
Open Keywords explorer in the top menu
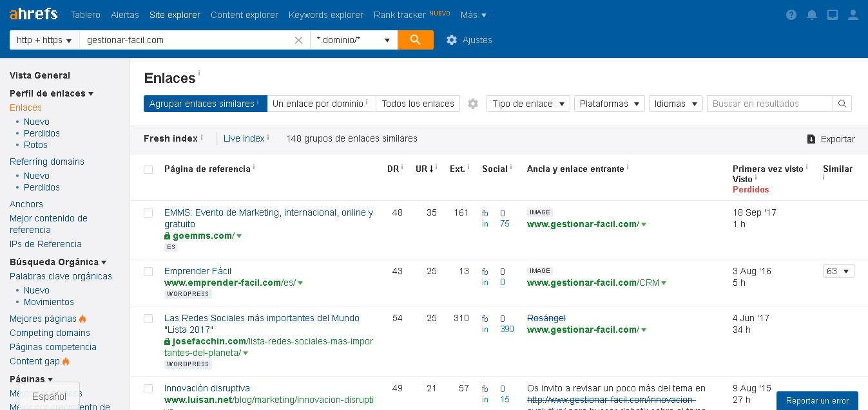click(x=326, y=15)
